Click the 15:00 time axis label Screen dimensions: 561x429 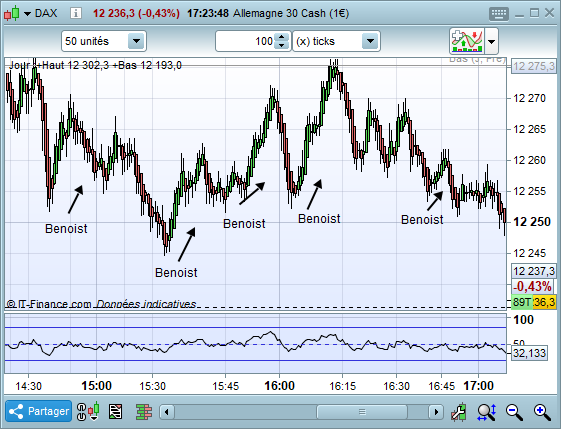coord(96,386)
